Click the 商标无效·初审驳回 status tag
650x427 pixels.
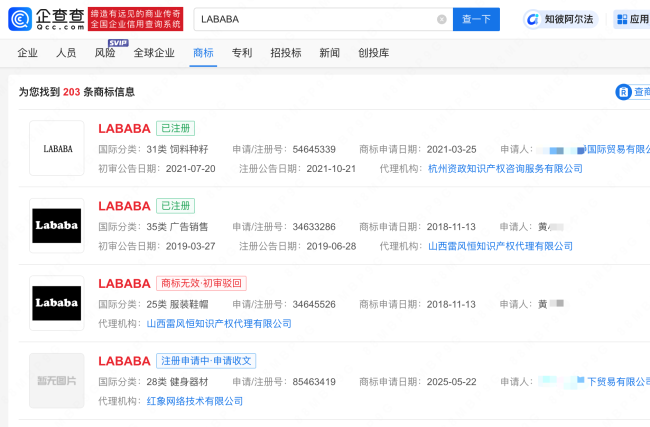[x=201, y=284]
